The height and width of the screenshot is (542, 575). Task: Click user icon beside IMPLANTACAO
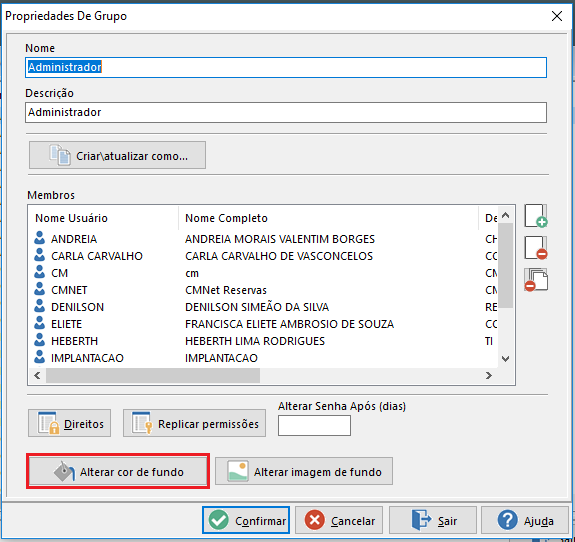pyautogui.click(x=39, y=357)
